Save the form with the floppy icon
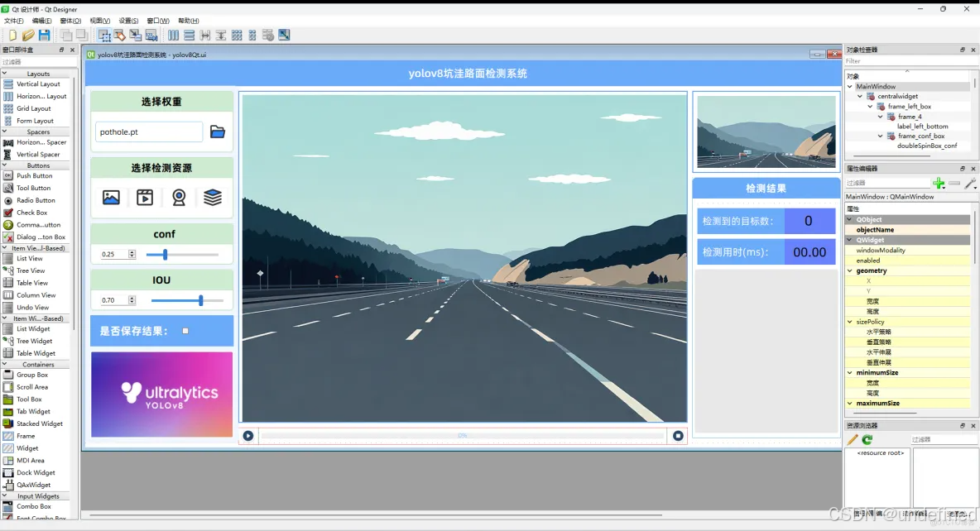The width and height of the screenshot is (980, 531). coord(44,36)
